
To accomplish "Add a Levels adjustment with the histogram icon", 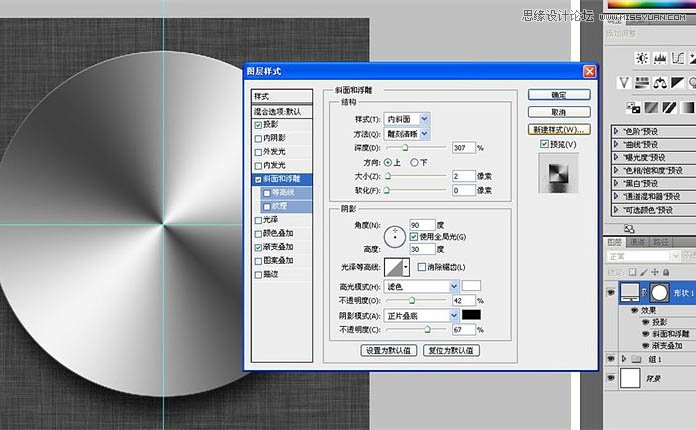I will pyautogui.click(x=660, y=58).
